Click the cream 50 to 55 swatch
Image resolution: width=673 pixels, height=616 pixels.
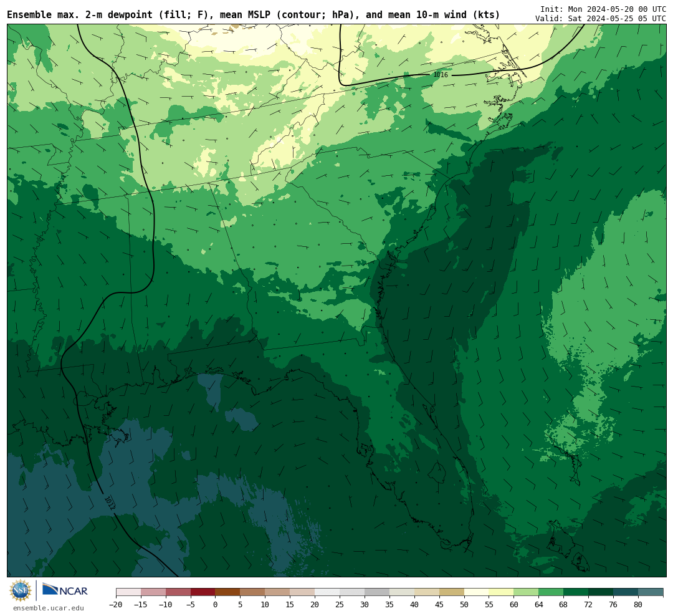(x=477, y=592)
